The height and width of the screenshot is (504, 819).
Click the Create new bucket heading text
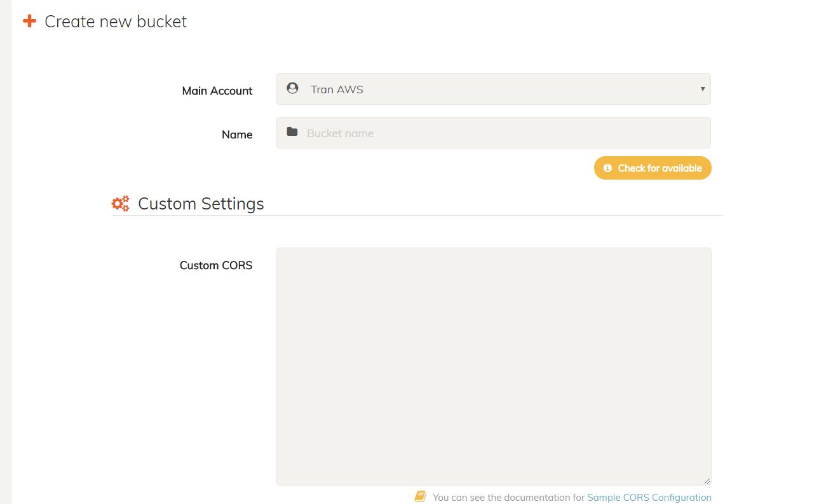(x=116, y=22)
